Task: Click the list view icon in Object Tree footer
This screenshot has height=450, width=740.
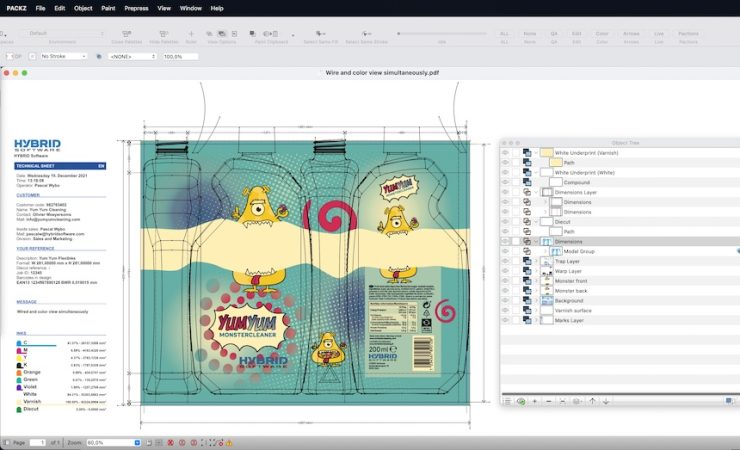Action: click(x=507, y=401)
